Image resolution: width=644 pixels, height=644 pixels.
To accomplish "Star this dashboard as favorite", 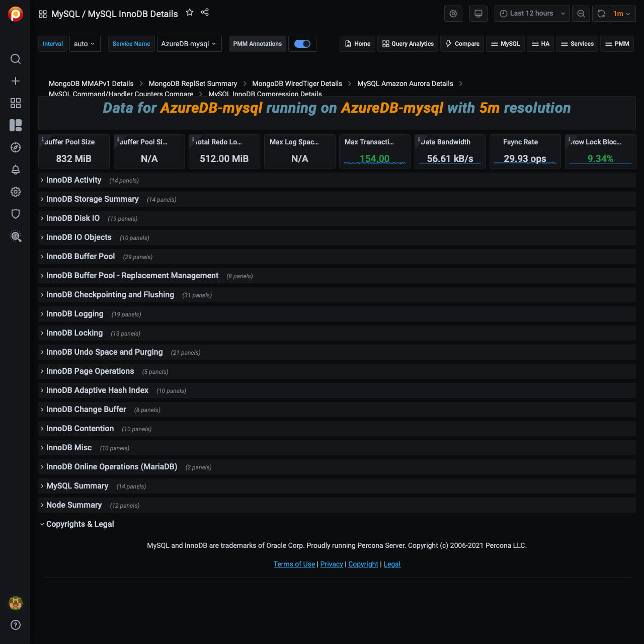I will coord(190,13).
